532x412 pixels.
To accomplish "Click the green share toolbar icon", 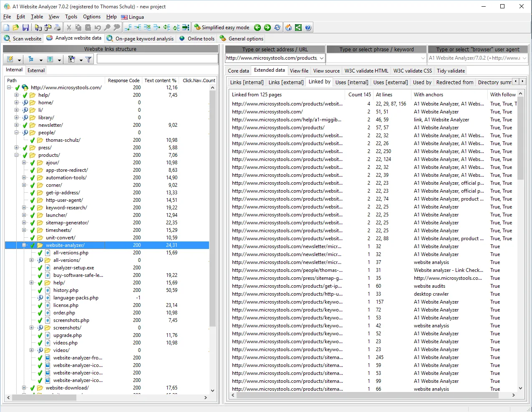I will (x=298, y=28).
